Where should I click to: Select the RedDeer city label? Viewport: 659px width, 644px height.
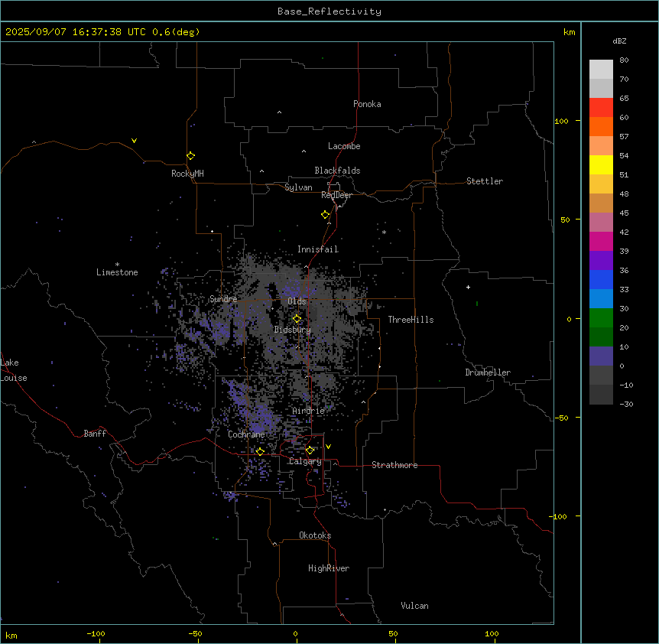(336, 195)
